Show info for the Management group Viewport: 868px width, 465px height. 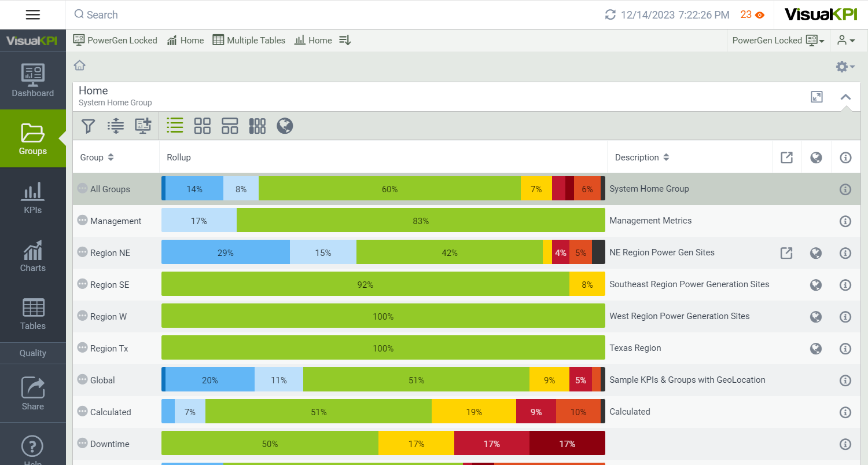[x=845, y=221]
